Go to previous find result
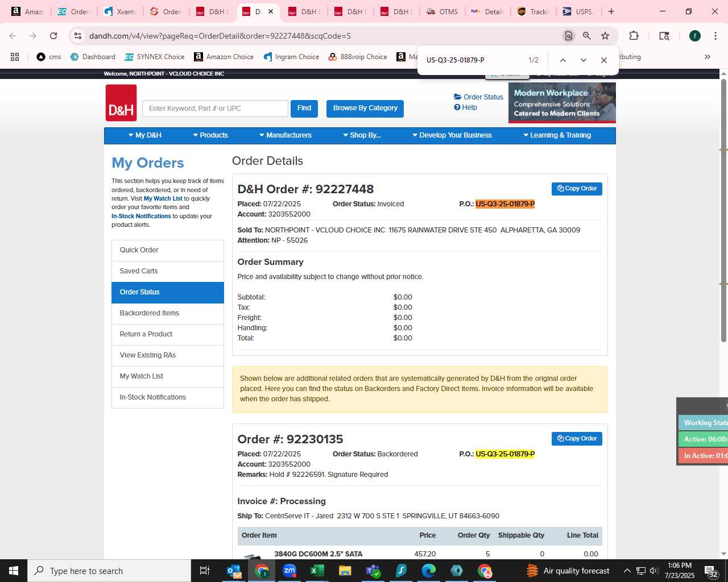 click(x=562, y=60)
